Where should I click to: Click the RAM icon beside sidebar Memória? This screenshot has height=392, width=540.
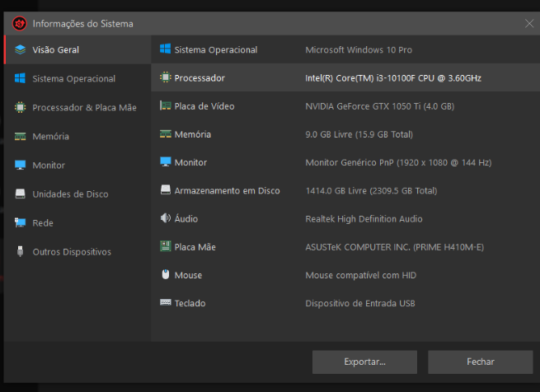click(x=20, y=136)
